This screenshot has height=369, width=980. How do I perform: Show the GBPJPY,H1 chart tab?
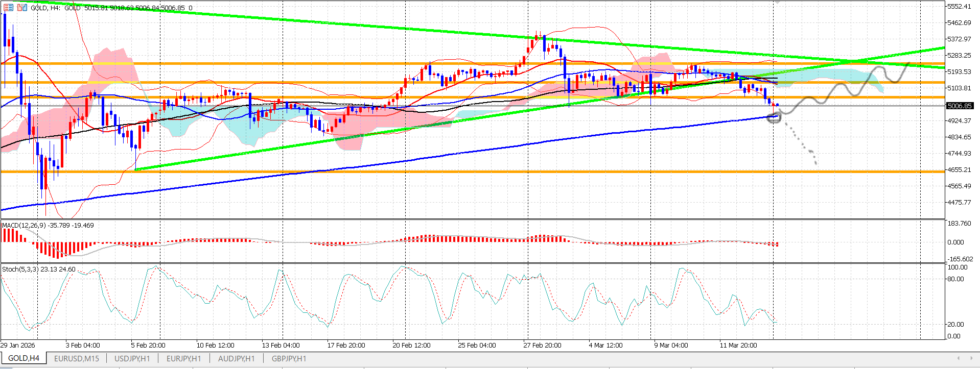coord(289,358)
